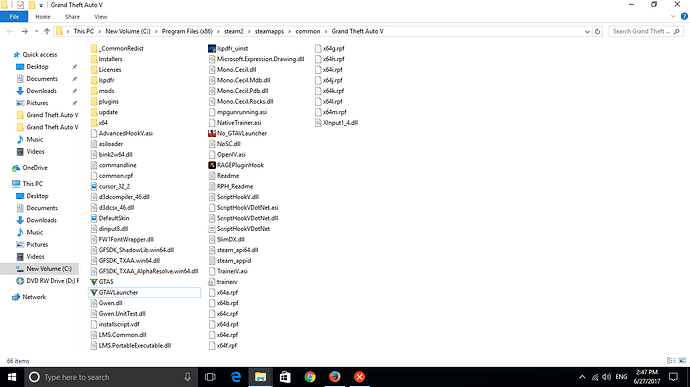Select Quick access in navigation pane

(40, 55)
